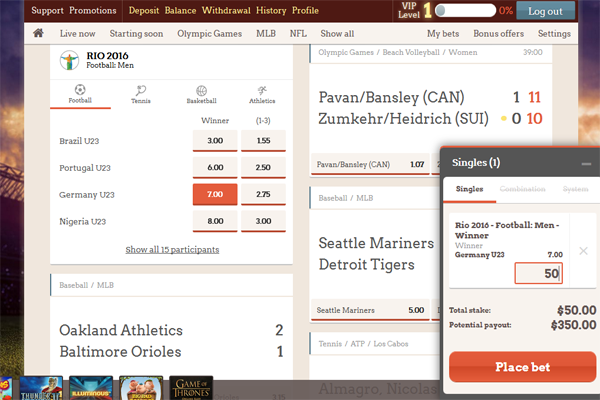Select Nigeria U23 winner odds 8.00
Screen dimensions: 600x400
coord(215,221)
